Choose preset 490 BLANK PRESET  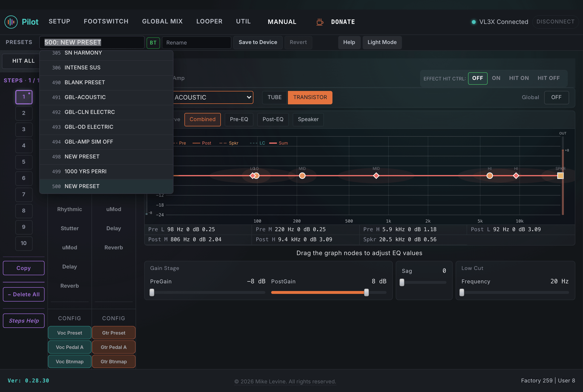click(x=106, y=83)
